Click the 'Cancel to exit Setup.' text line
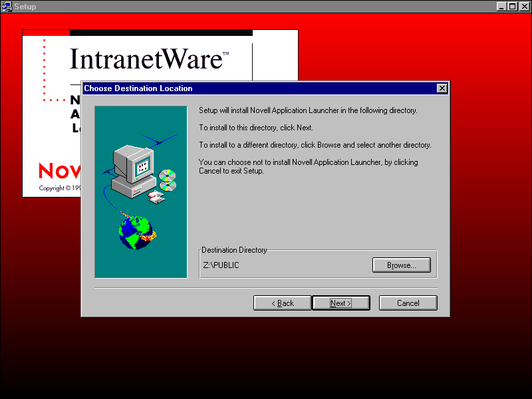 coord(231,171)
